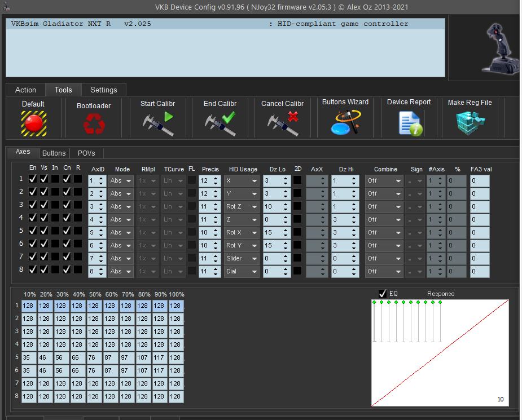This screenshot has width=522, height=420.
Task: Launch the Buttons Wizard
Action: [345, 122]
